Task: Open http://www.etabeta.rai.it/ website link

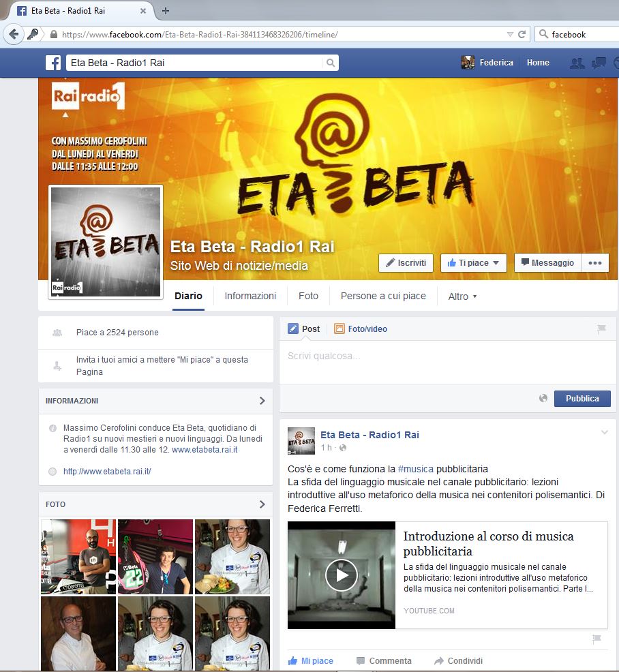Action: (x=107, y=472)
